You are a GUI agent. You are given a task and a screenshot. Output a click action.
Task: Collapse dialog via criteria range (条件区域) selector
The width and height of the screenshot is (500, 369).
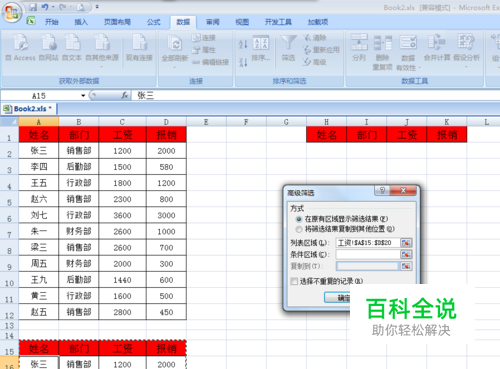406,255
